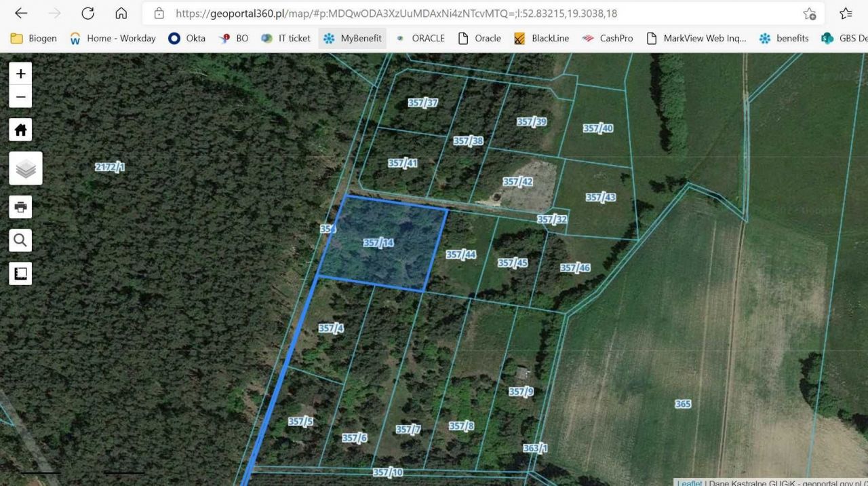Viewport: 868px width, 486px height.
Task: Select parcel 357/32
Action: click(552, 219)
